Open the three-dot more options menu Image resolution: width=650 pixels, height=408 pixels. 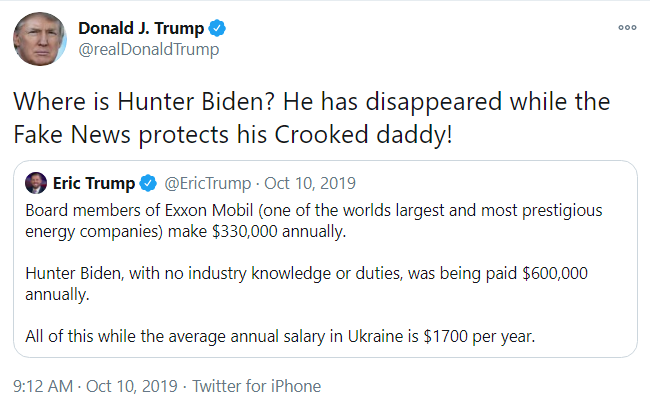click(x=627, y=28)
